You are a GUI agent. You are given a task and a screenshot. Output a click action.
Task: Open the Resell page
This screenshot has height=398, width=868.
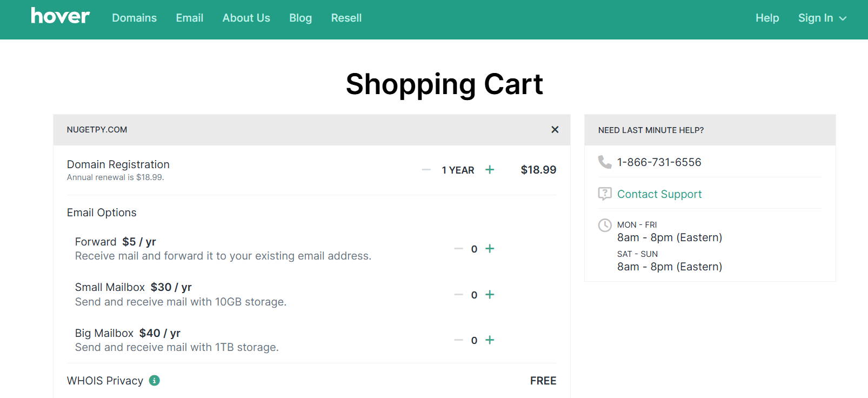tap(346, 18)
